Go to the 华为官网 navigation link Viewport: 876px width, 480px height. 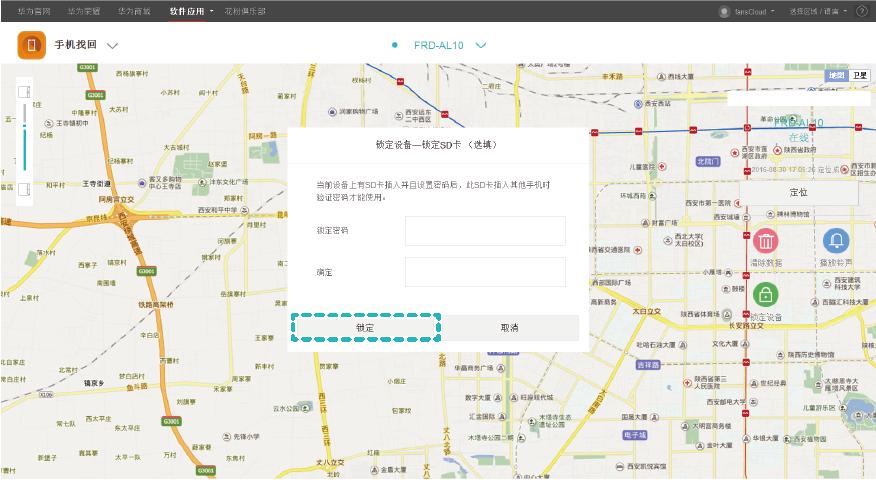pos(34,11)
